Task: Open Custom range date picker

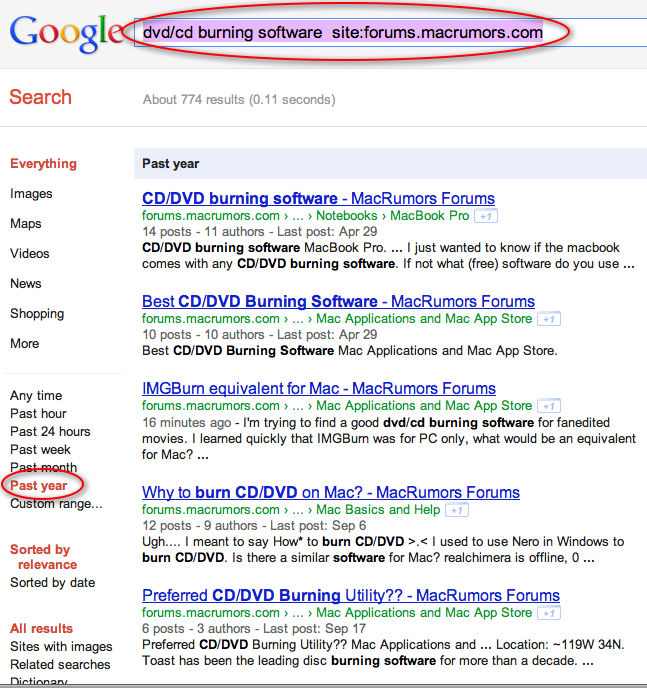Action: click(56, 504)
